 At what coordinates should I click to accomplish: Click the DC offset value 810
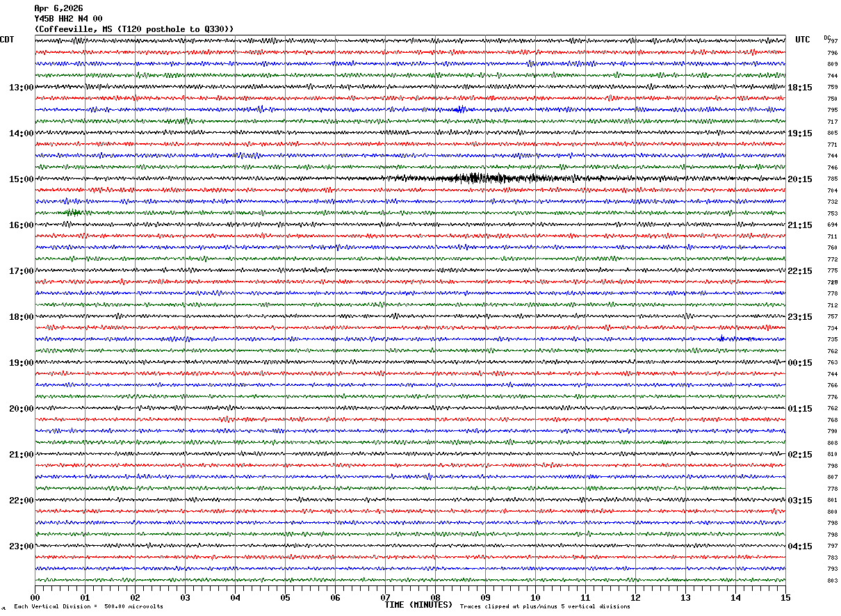tap(832, 454)
